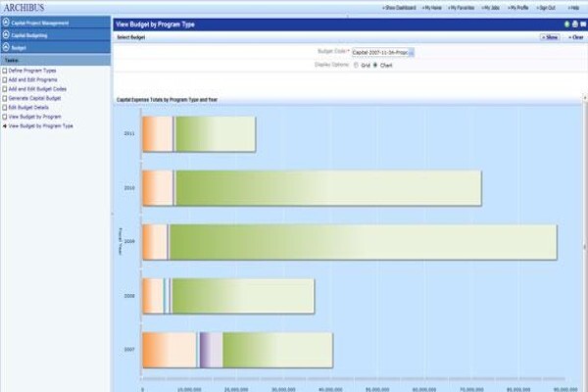Collapse Capital Project Management section icon
The image size is (588, 392).
point(6,23)
